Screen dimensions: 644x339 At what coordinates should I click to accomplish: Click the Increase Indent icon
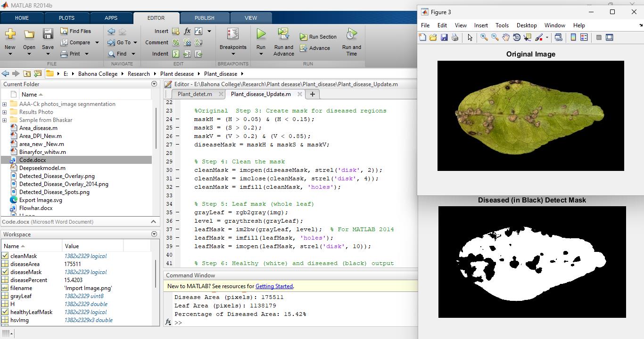[187, 54]
